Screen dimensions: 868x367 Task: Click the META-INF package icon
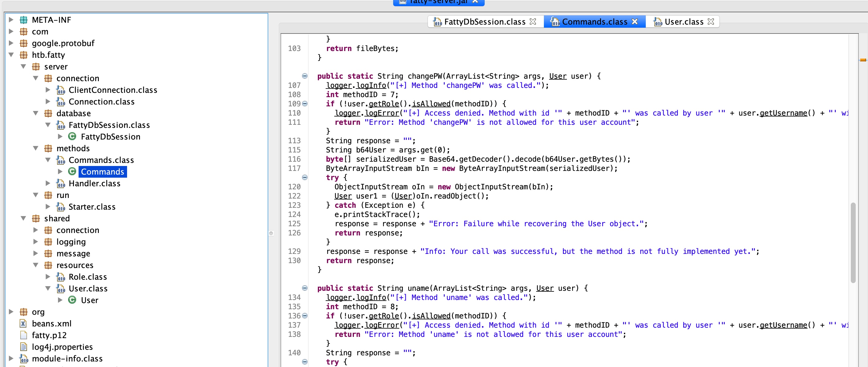point(24,20)
